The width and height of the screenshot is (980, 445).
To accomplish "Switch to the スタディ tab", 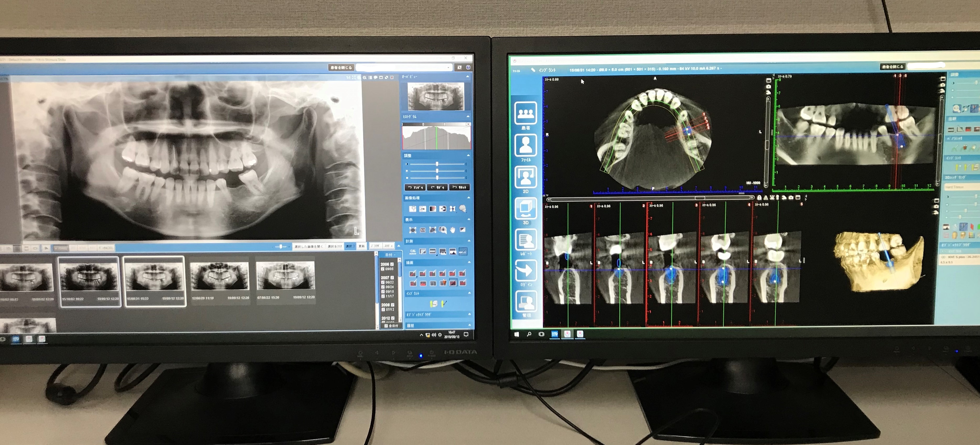I will coord(388,246).
